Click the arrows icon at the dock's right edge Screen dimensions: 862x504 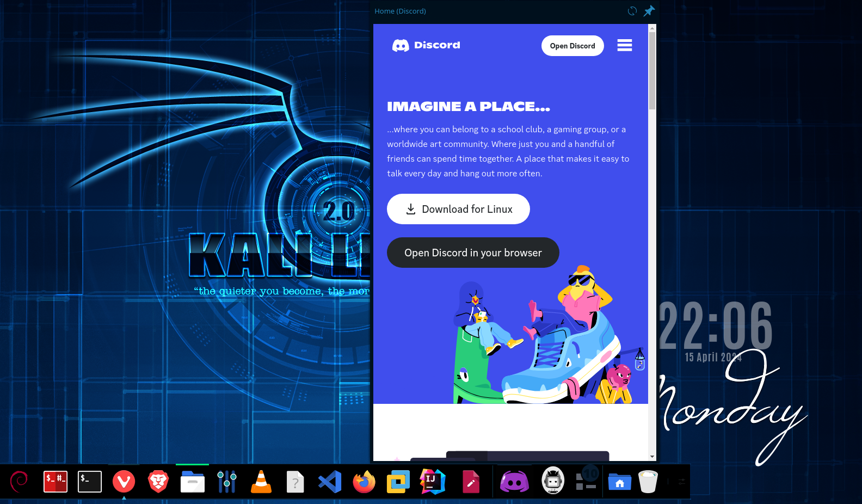point(681,482)
